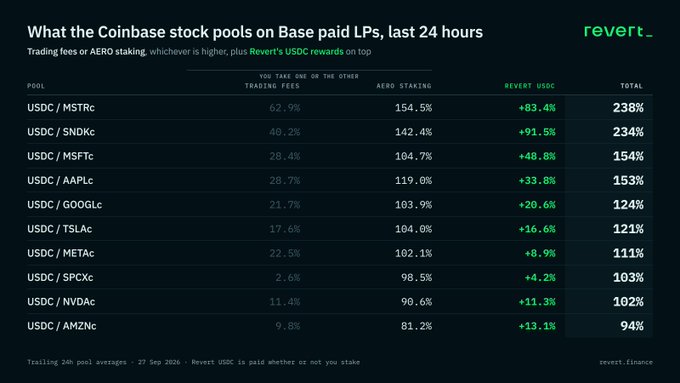The height and width of the screenshot is (383, 680).
Task: Click the TOTAL column header
Action: [631, 86]
